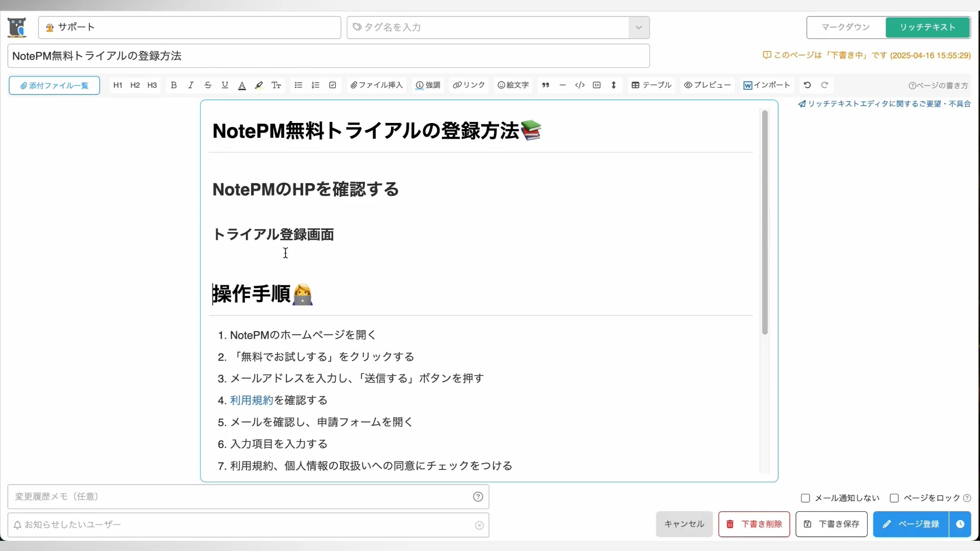Click the NotePMのHPを確認する heading
This screenshot has width=980, height=551.
[305, 190]
